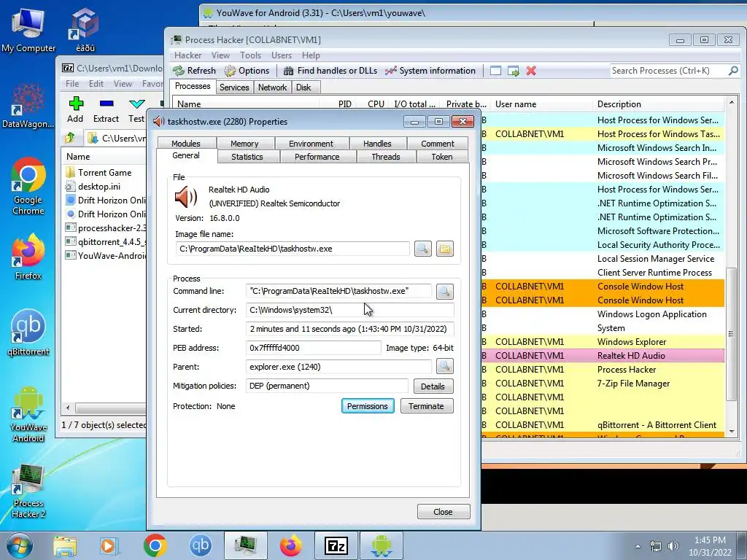Open My Computer desktop icon
This screenshot has height=560, width=747.
pos(28,30)
